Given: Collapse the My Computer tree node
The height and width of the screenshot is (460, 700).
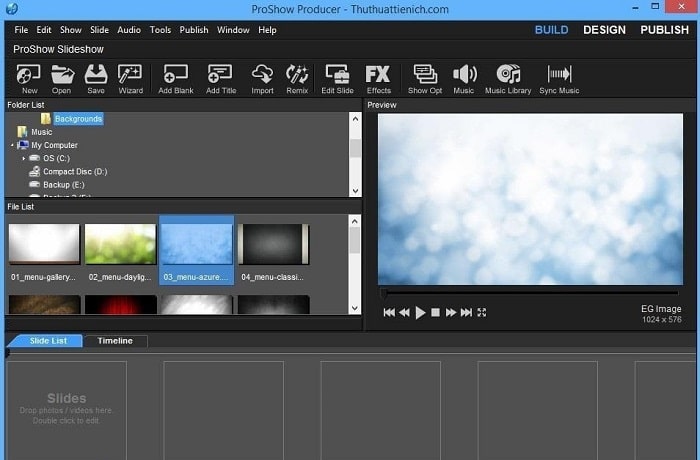Looking at the screenshot, I should pos(12,145).
